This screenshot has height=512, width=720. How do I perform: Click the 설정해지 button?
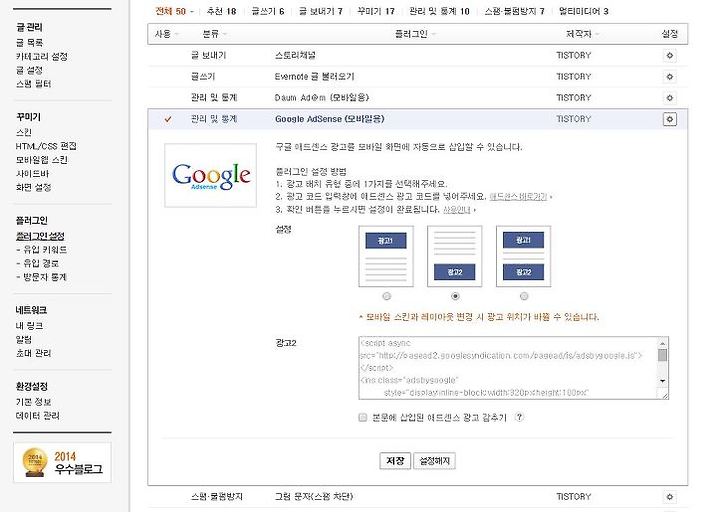click(x=434, y=461)
